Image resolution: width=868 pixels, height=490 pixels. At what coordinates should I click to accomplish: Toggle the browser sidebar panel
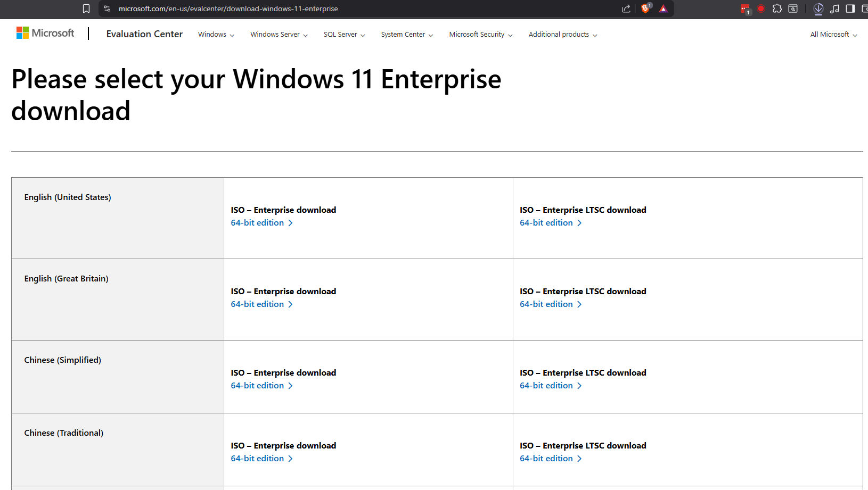coord(850,9)
